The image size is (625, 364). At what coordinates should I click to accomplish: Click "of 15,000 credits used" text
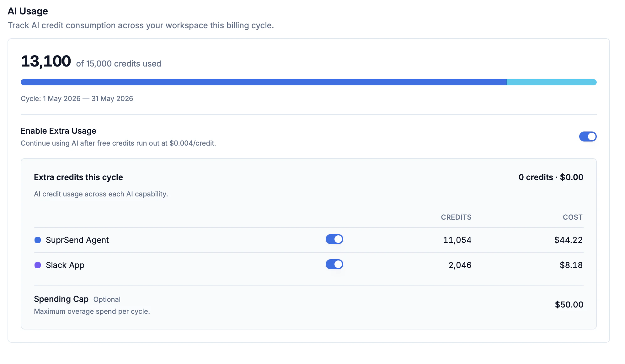[119, 64]
